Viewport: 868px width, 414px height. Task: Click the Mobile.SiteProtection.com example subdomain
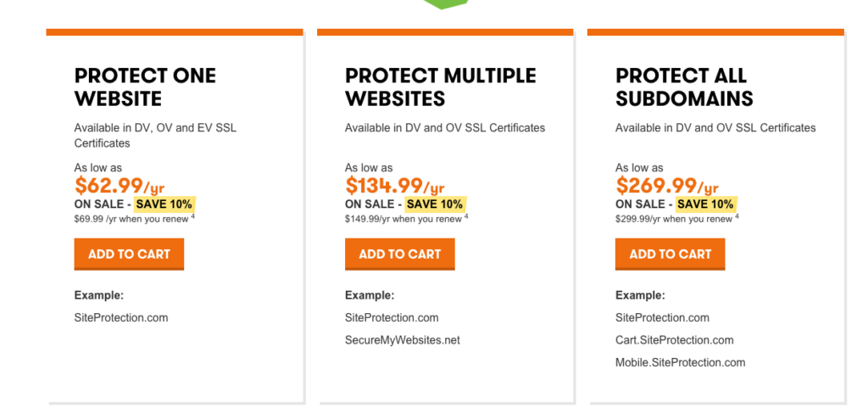coord(680,362)
